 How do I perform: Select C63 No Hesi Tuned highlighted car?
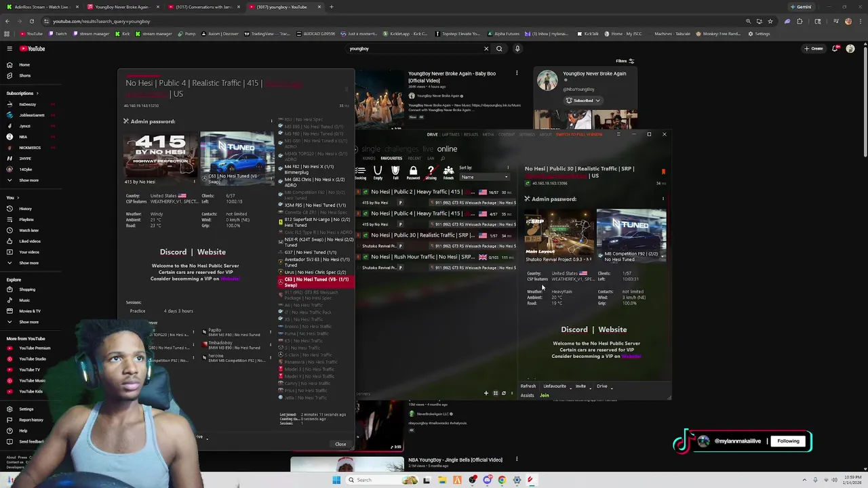point(317,282)
